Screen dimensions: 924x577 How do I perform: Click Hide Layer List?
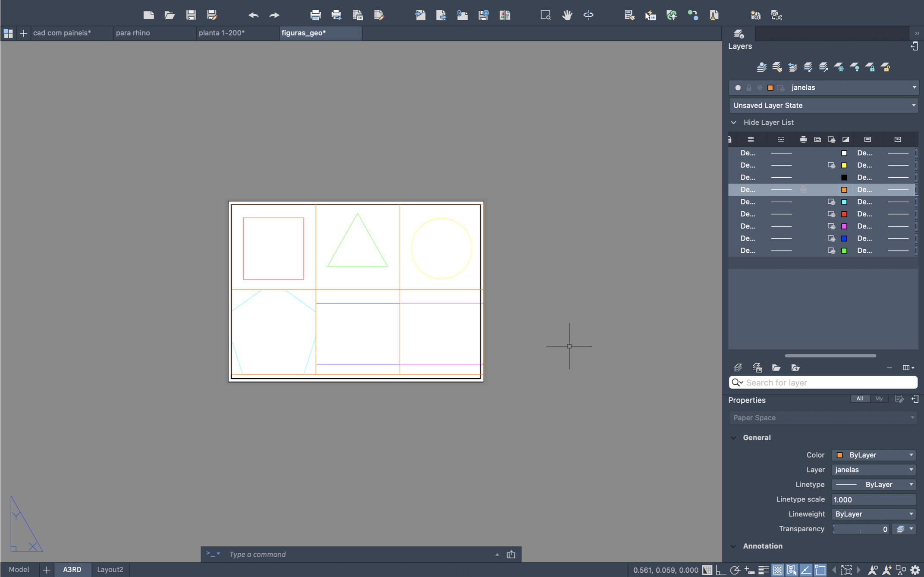768,122
